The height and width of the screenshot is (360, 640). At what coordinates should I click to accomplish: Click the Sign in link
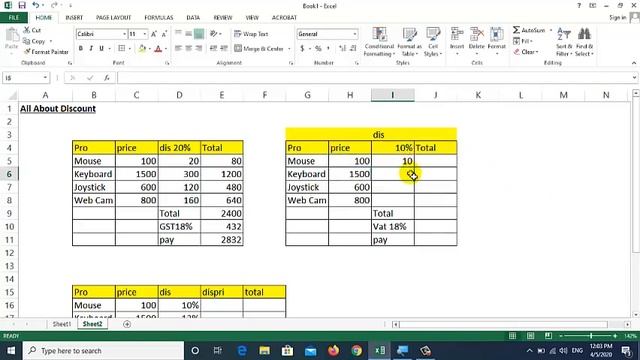pos(618,18)
